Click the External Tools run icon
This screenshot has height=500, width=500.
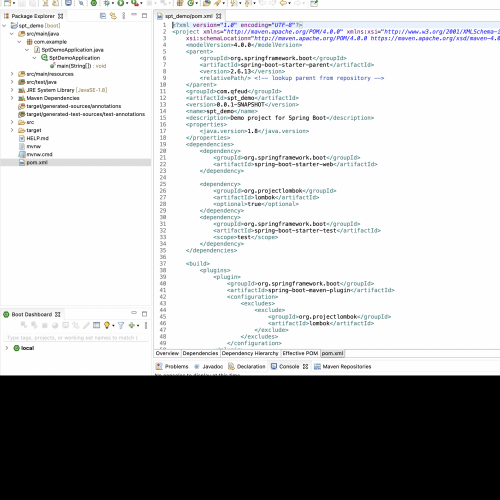(134, 3)
